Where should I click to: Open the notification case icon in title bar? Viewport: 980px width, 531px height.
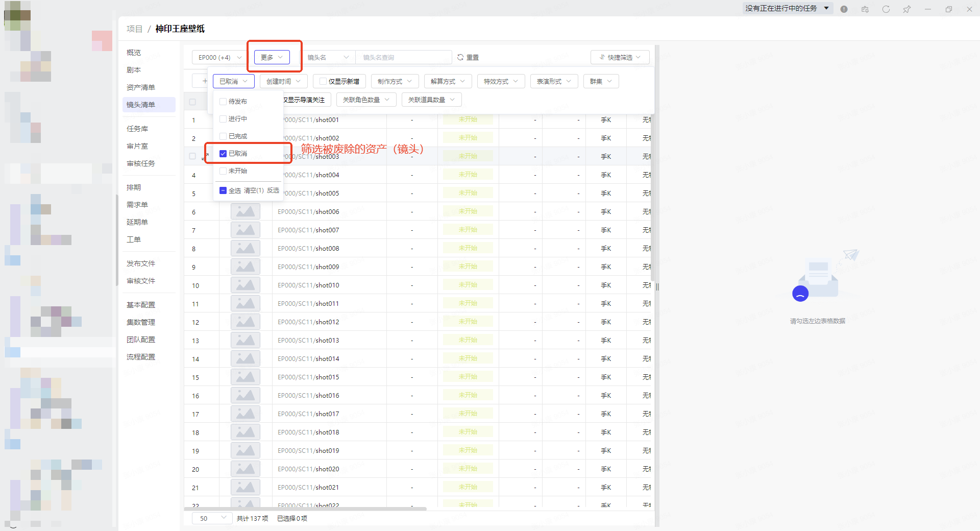(865, 9)
